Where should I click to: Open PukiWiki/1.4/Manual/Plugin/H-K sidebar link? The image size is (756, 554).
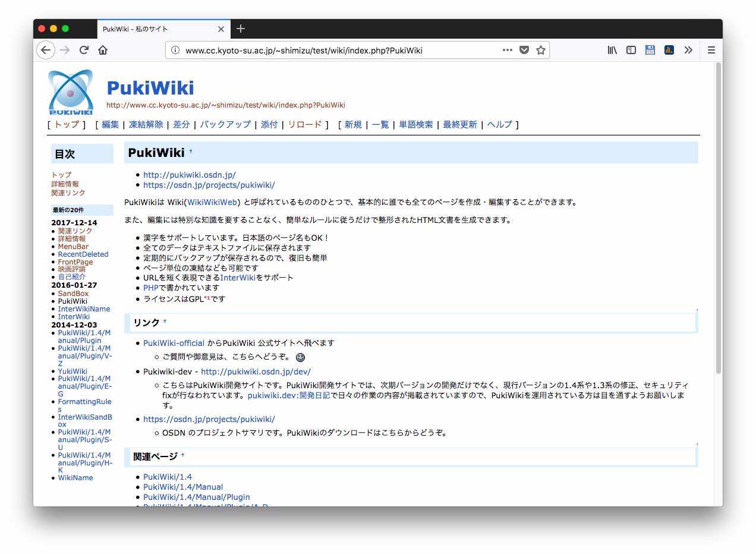click(84, 462)
